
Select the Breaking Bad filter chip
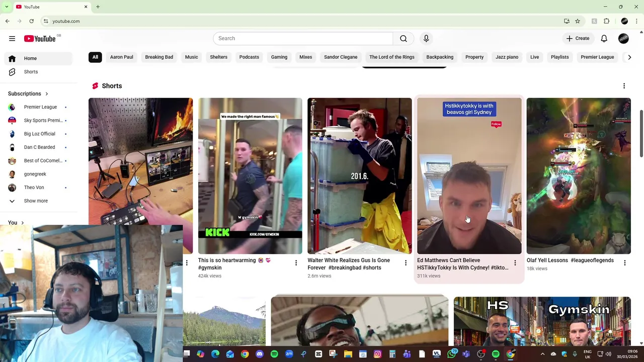pyautogui.click(x=159, y=57)
